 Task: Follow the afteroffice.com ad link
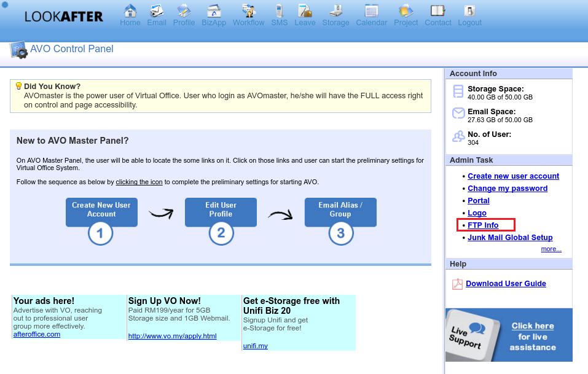[x=37, y=334]
